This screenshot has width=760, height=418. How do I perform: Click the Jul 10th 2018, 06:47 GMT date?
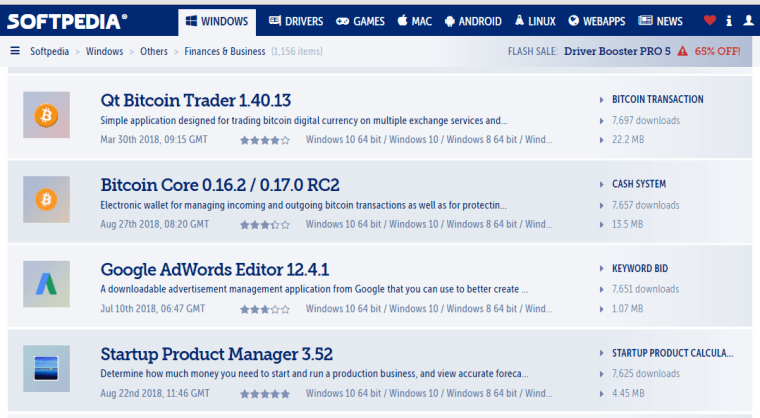[x=153, y=308]
